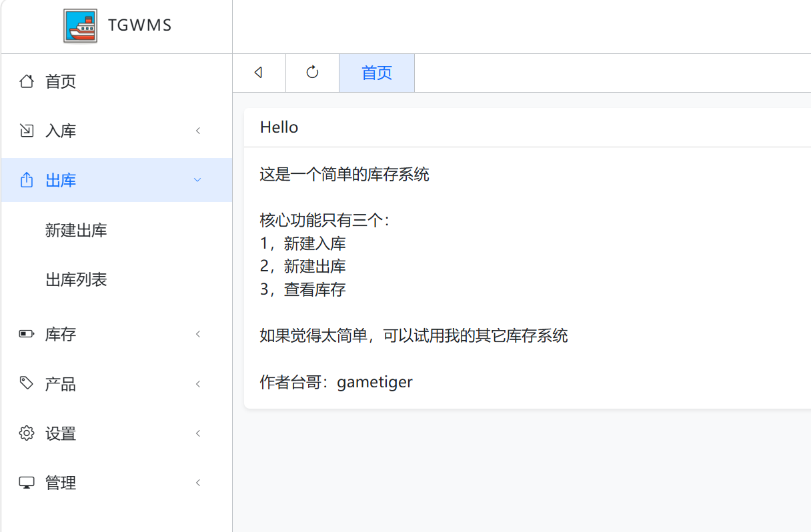Click the TGWMS ship logo
Screen dimensions: 811x532
tap(81, 26)
